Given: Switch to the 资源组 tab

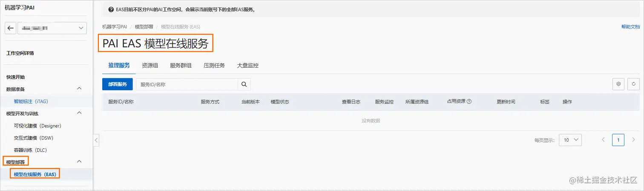Looking at the screenshot, I should (x=150, y=66).
